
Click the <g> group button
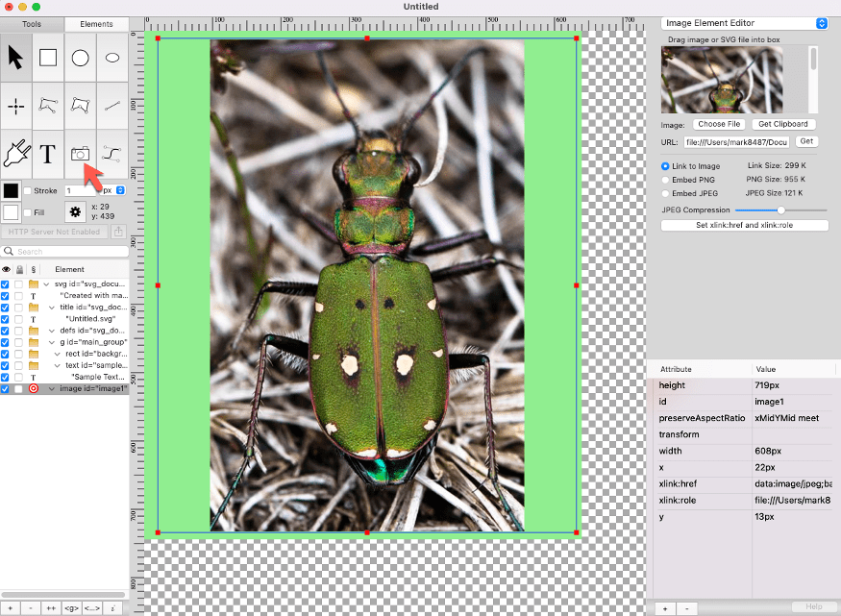point(71,608)
